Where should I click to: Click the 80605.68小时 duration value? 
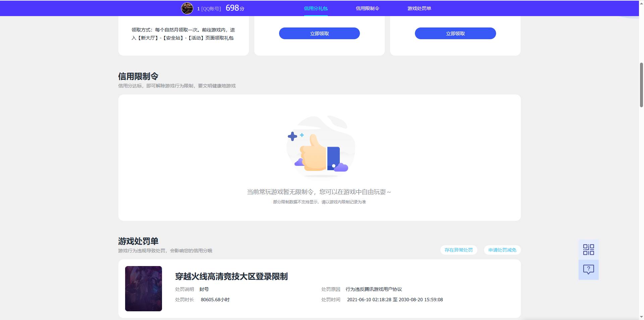[215, 300]
